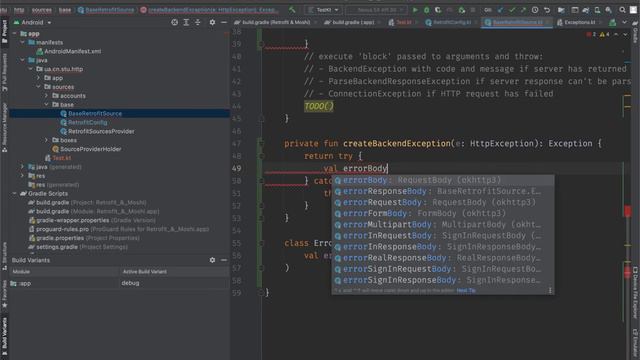Go to next highlighted error arrow
The image size is (640, 360).
(625, 35)
